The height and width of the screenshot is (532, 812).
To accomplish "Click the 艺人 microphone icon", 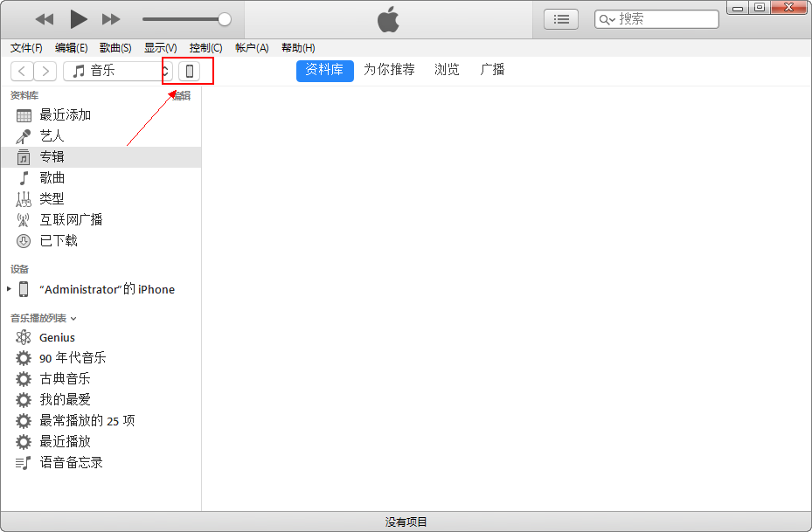I will pos(24,136).
